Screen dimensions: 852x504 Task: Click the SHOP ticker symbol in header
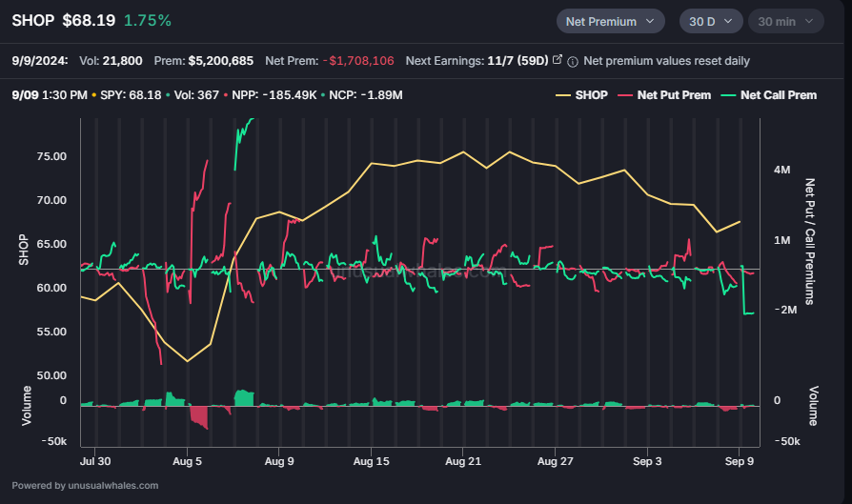pyautogui.click(x=33, y=21)
